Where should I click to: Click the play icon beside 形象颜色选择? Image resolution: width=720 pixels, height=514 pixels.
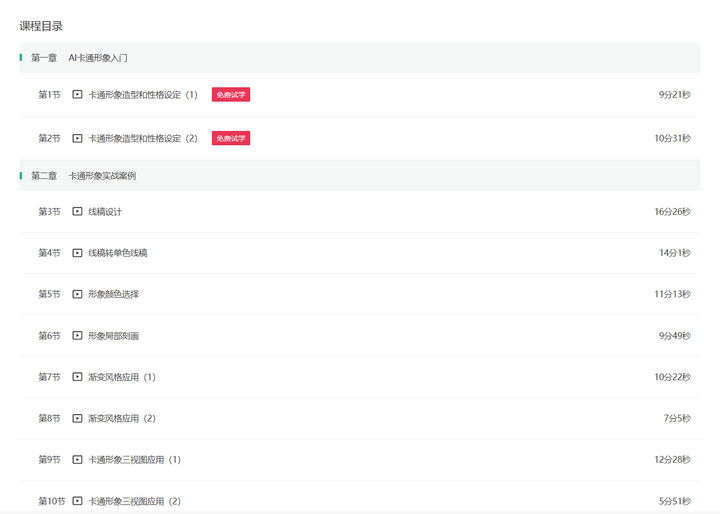(77, 294)
